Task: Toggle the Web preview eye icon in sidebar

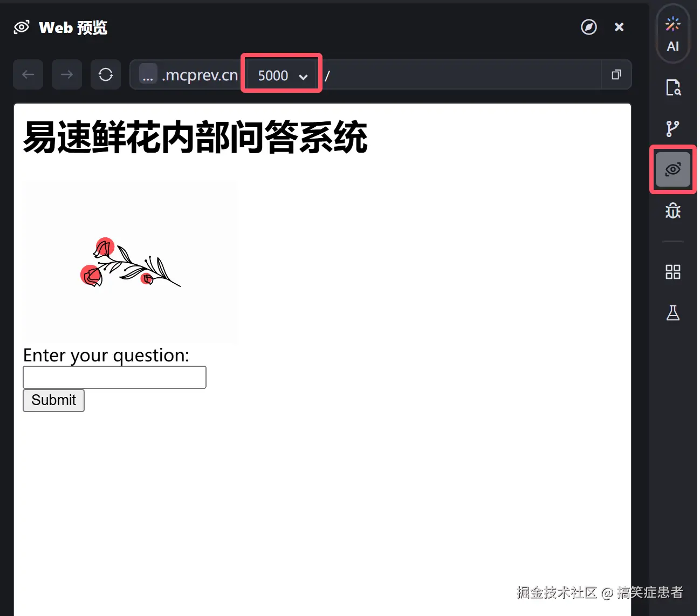Action: coord(673,169)
